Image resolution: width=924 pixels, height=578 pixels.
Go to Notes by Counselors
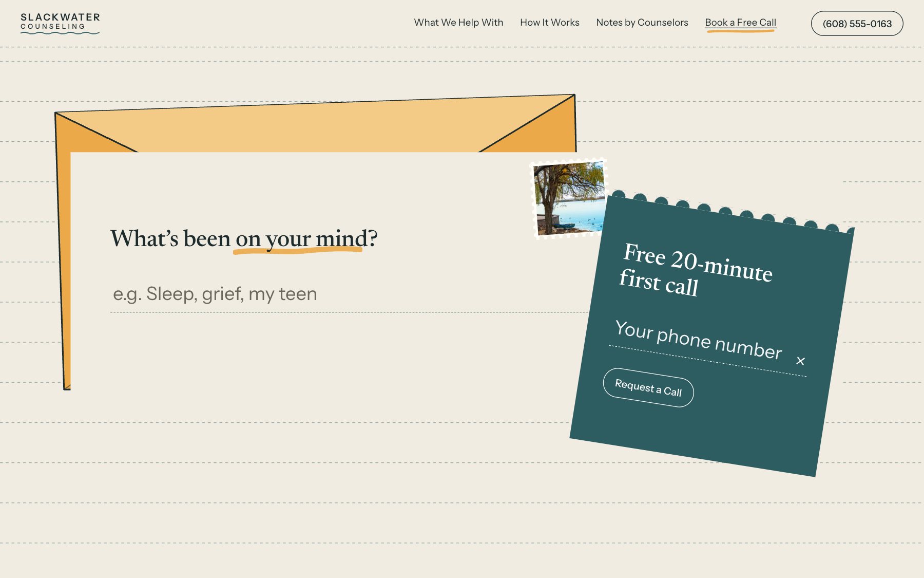(642, 23)
